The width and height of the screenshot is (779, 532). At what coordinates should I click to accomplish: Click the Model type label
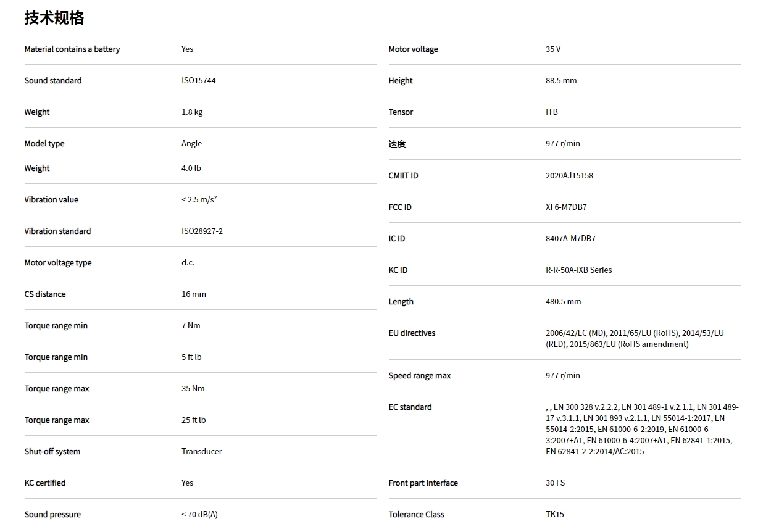click(x=44, y=144)
